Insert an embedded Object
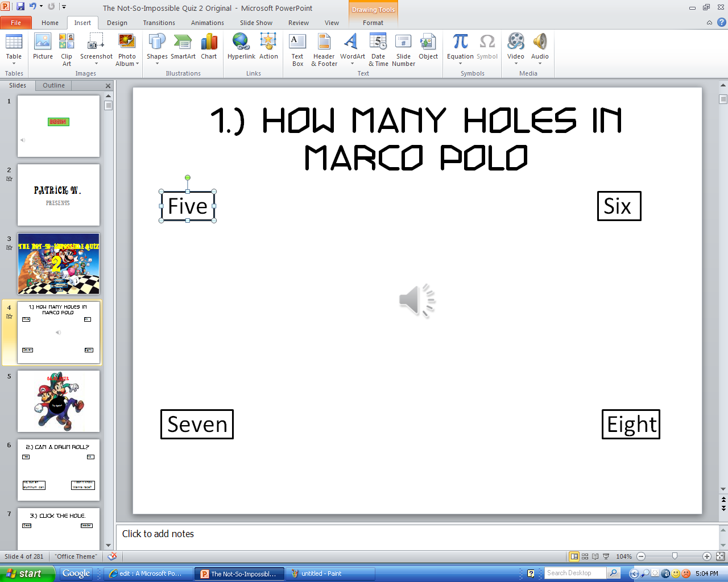 [x=428, y=47]
